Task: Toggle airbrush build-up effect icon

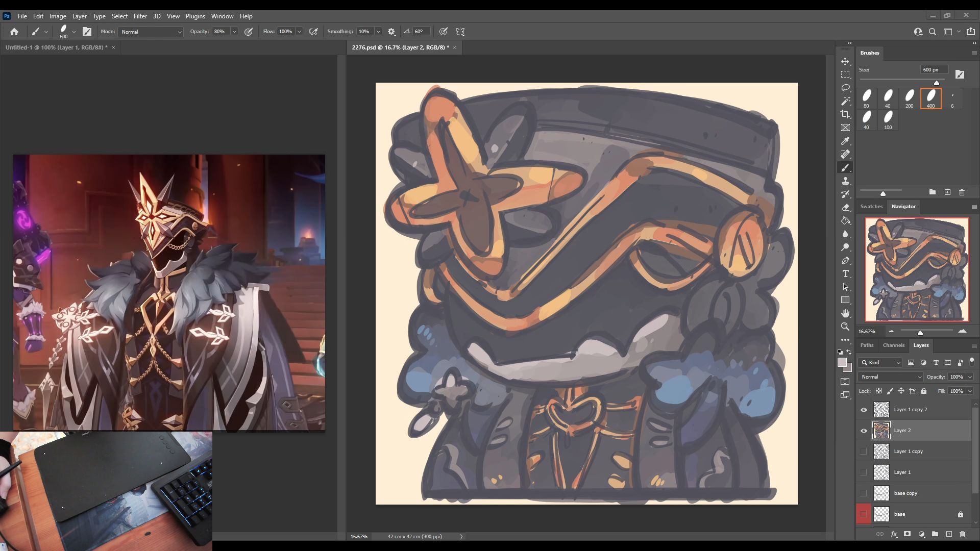Action: 313,32
